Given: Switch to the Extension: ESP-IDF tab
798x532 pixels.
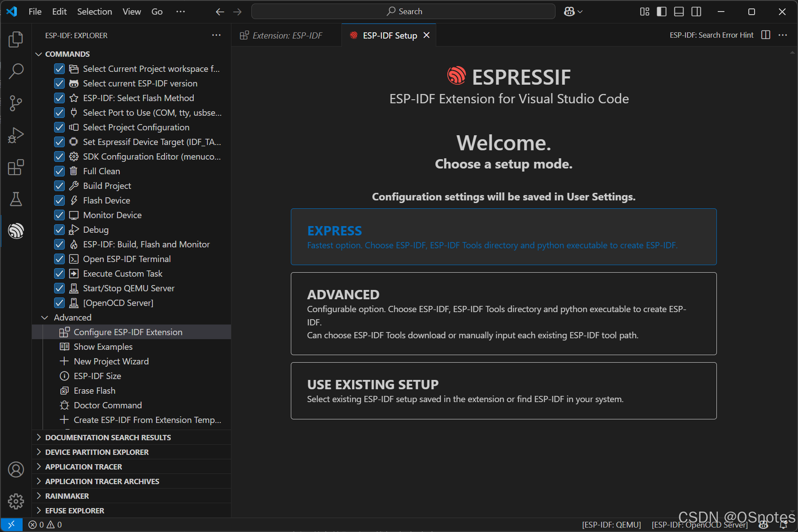Looking at the screenshot, I should [x=286, y=35].
